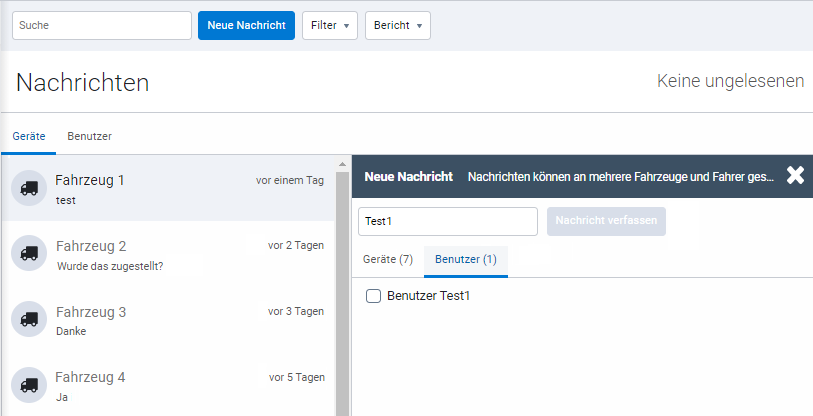Focus the recipient filter field containing Test1
The width and height of the screenshot is (813, 416).
pos(447,221)
